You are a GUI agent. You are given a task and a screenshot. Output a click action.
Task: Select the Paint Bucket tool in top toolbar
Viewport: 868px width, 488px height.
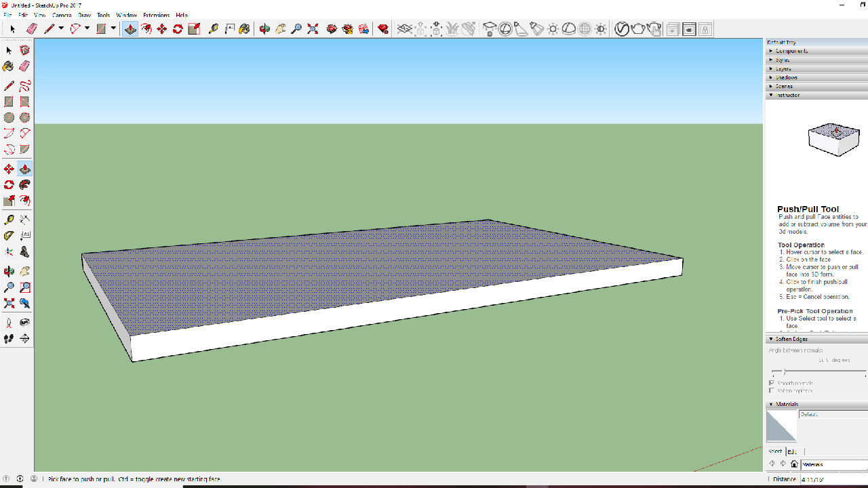coord(245,29)
